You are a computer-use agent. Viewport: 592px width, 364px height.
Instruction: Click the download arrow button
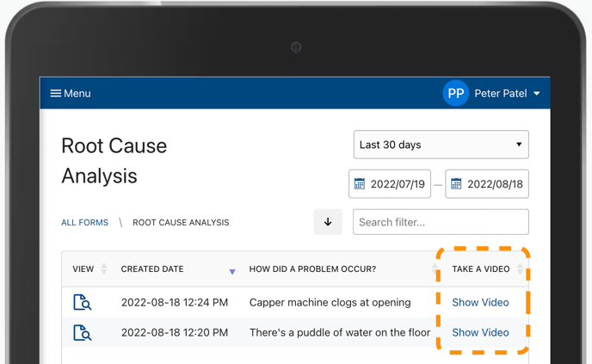(x=328, y=222)
